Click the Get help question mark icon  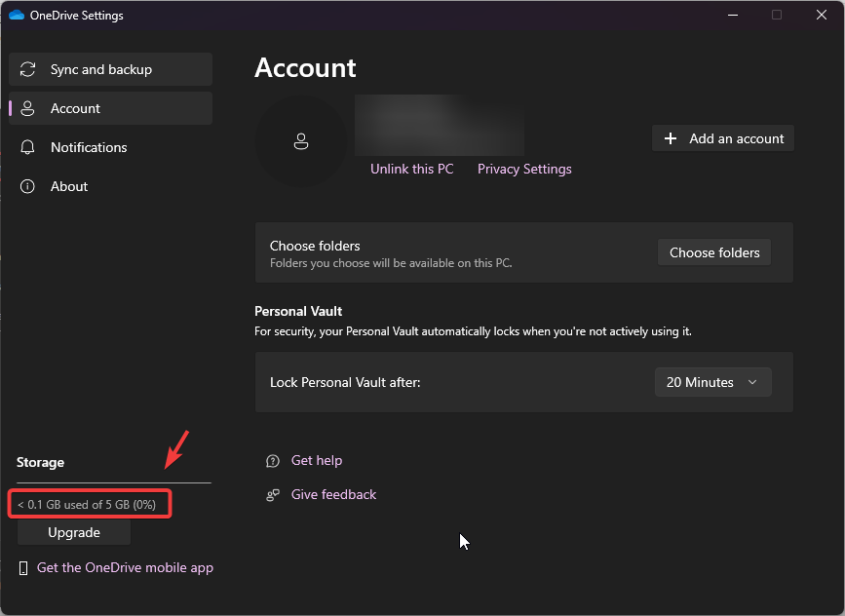[x=273, y=461]
